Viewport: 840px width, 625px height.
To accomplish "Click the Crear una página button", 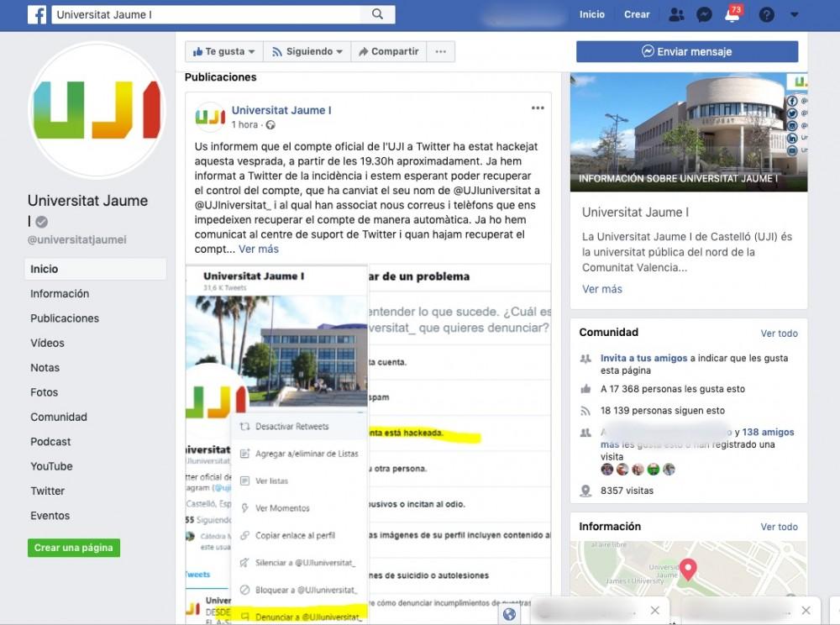I will click(74, 548).
